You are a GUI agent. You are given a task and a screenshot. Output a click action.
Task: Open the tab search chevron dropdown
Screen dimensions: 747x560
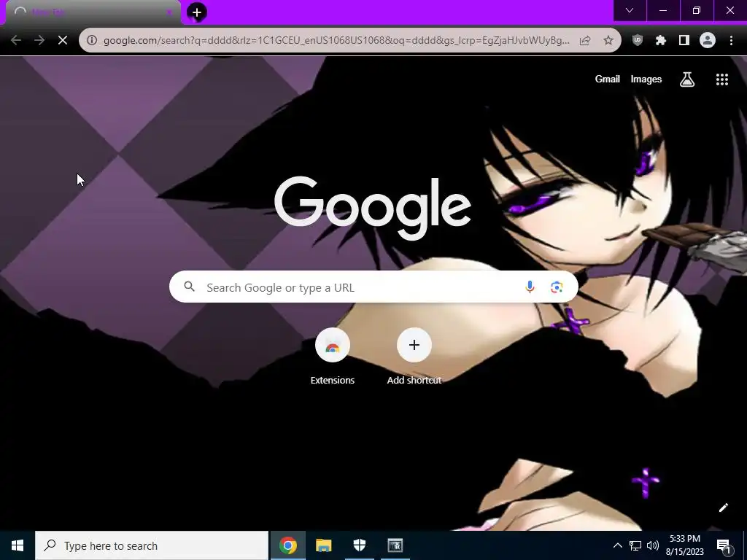(x=630, y=10)
